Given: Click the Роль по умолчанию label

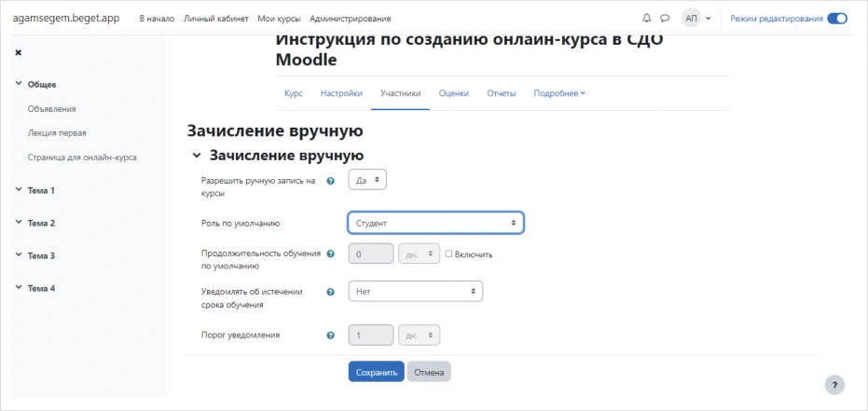Looking at the screenshot, I should click(x=241, y=224).
